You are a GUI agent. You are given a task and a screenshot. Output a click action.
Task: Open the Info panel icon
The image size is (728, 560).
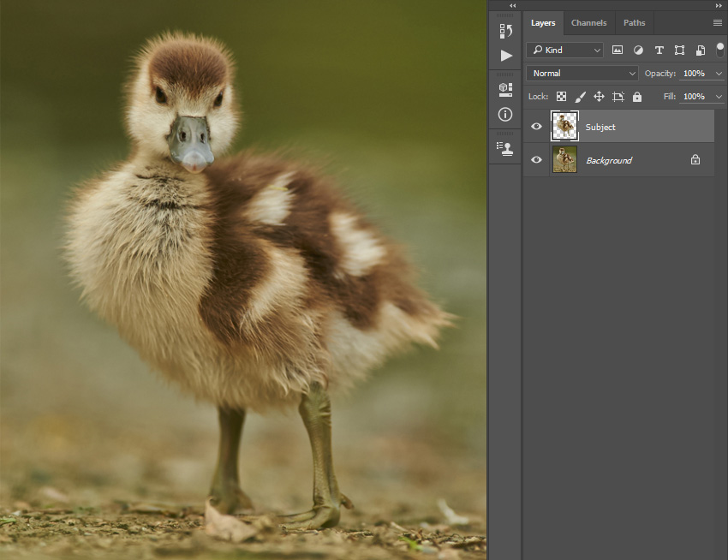tap(505, 114)
